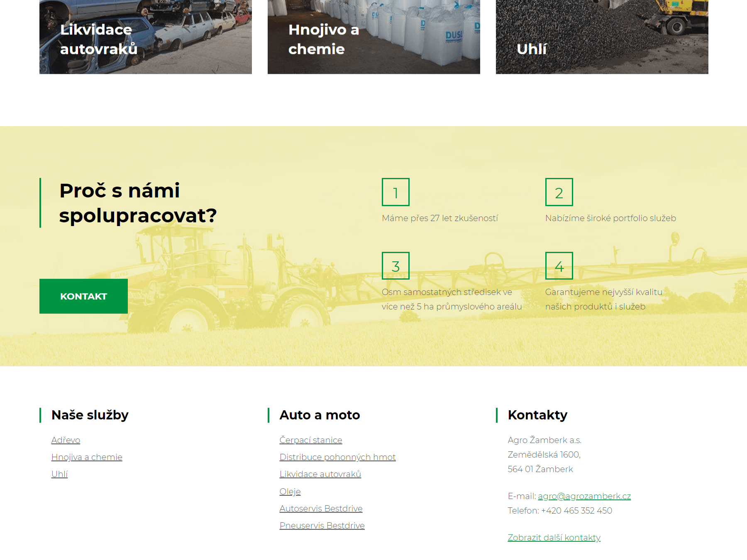747x560 pixels.
Task: Follow the Adřevo footer link
Action: (x=66, y=440)
